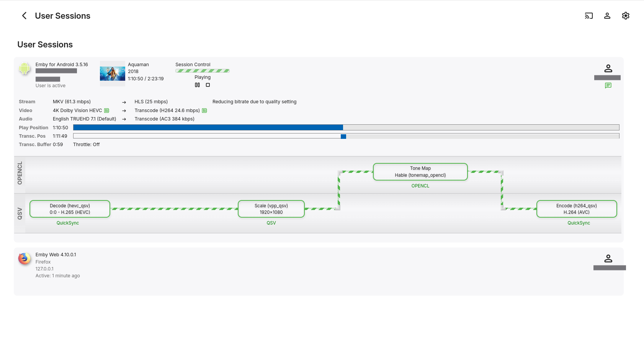
Task: Click 'English TRUEHD 7.1 (Default)' audio value
Action: [84, 119]
